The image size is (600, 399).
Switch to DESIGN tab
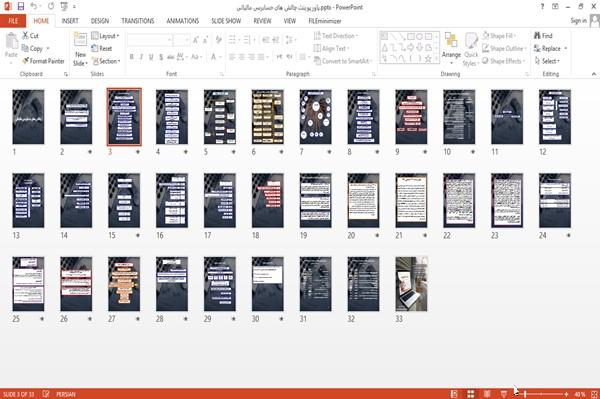pyautogui.click(x=100, y=21)
